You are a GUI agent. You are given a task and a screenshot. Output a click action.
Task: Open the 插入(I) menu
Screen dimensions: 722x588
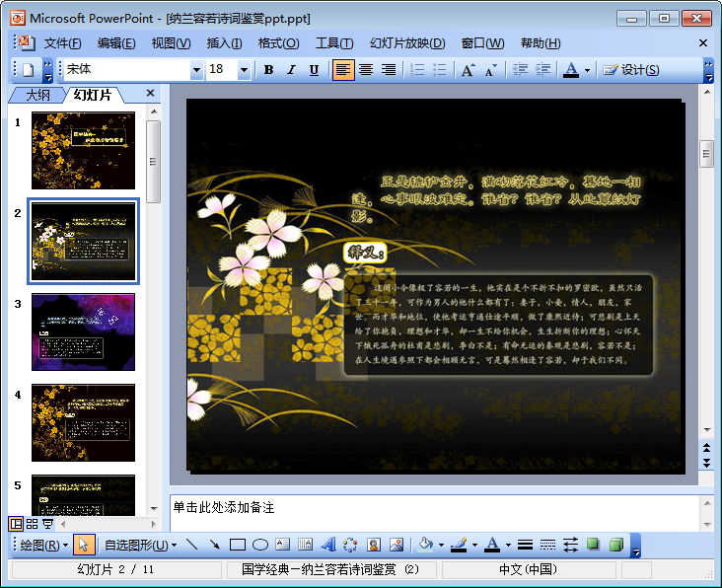point(224,43)
